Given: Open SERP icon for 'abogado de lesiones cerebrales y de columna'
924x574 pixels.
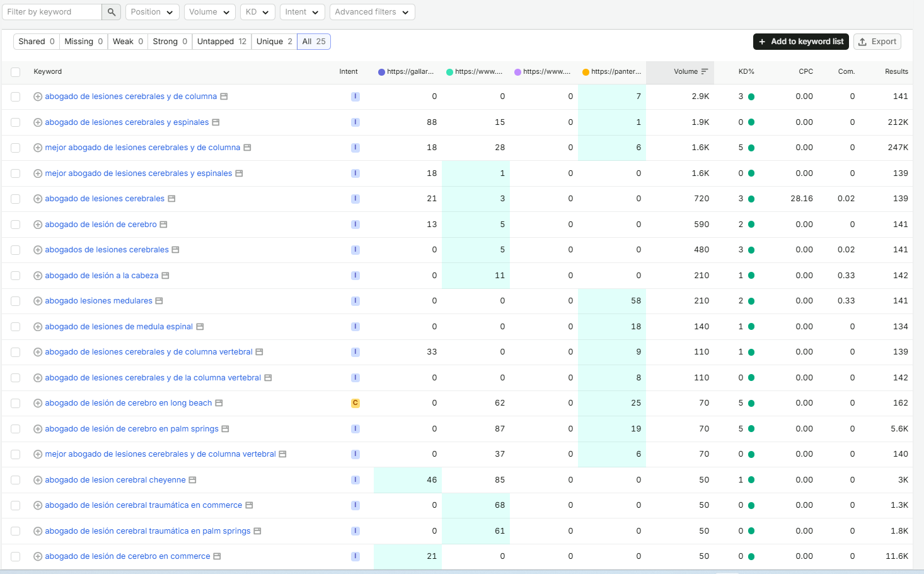Looking at the screenshot, I should coord(224,97).
